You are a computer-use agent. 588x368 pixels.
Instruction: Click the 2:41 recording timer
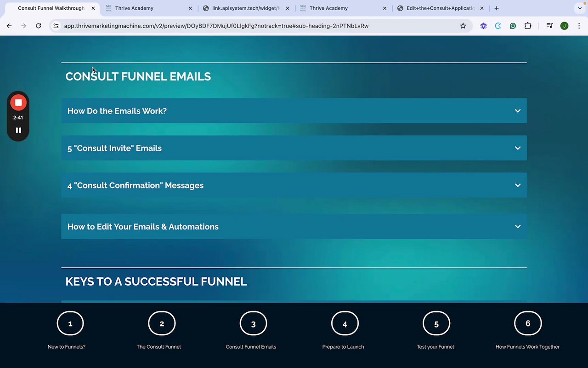coord(18,117)
